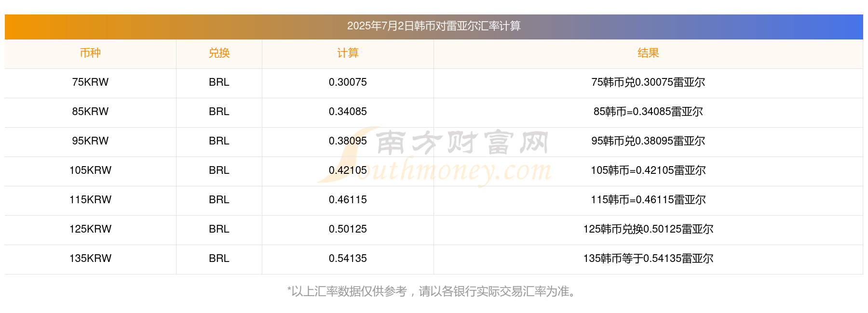Click the title 2025年7月2日韩币对雷亚尔汇率计算

pos(434,26)
